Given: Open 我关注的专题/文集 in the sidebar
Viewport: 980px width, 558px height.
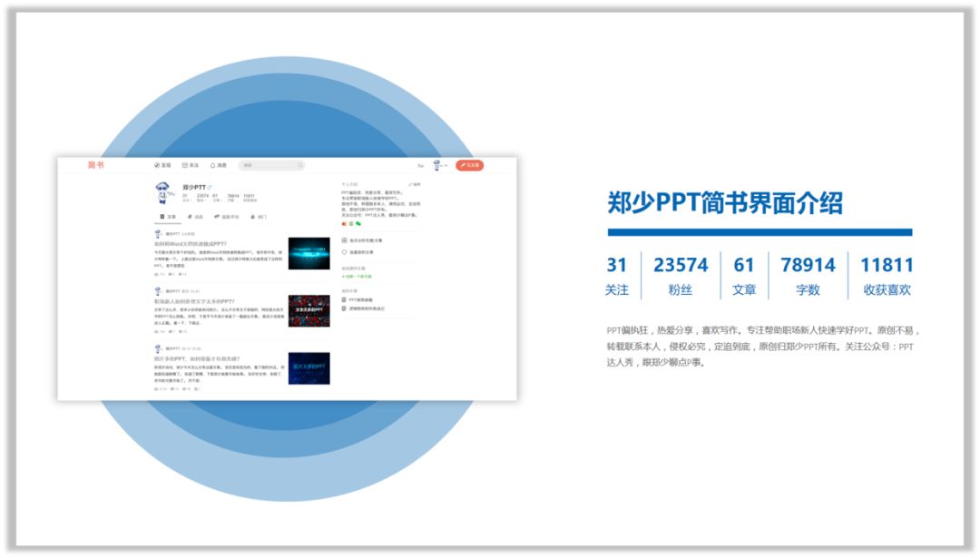Looking at the screenshot, I should pos(362,240).
